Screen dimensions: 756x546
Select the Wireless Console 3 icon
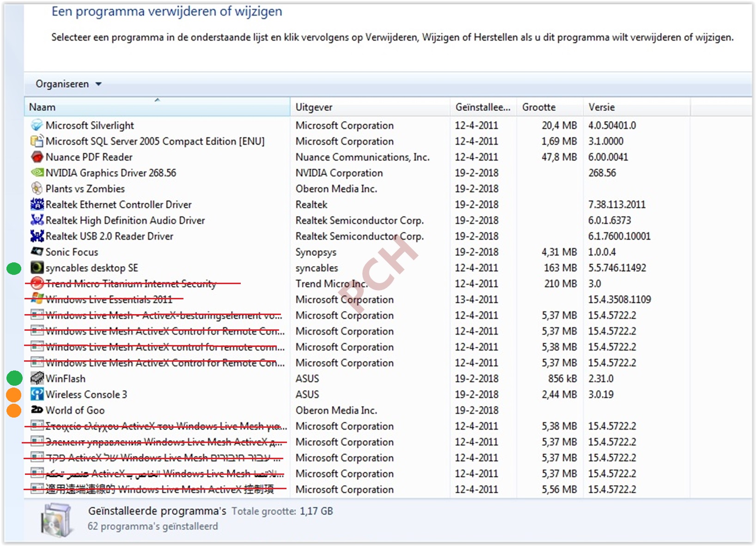tap(37, 394)
